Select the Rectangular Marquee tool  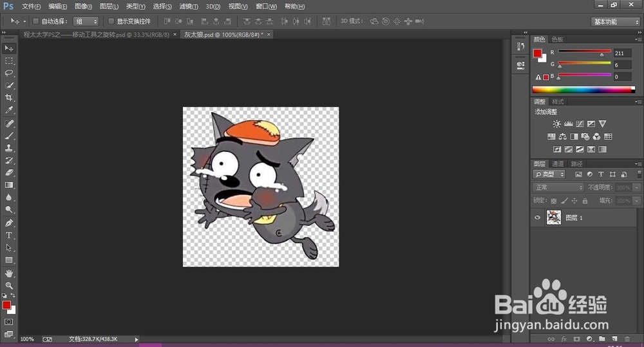8,61
